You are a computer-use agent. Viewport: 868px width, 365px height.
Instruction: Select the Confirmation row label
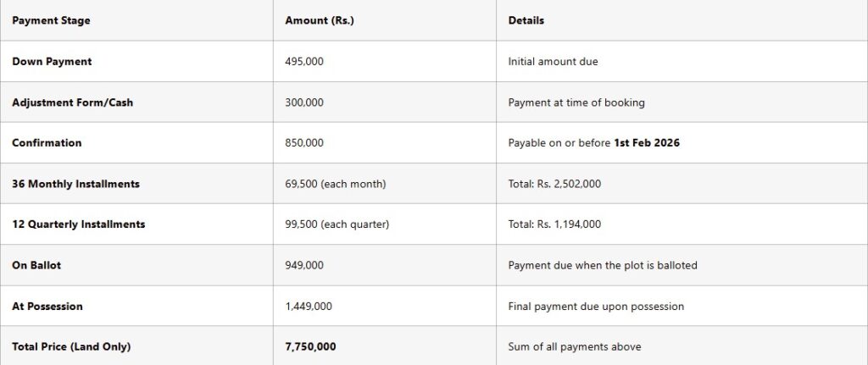47,143
